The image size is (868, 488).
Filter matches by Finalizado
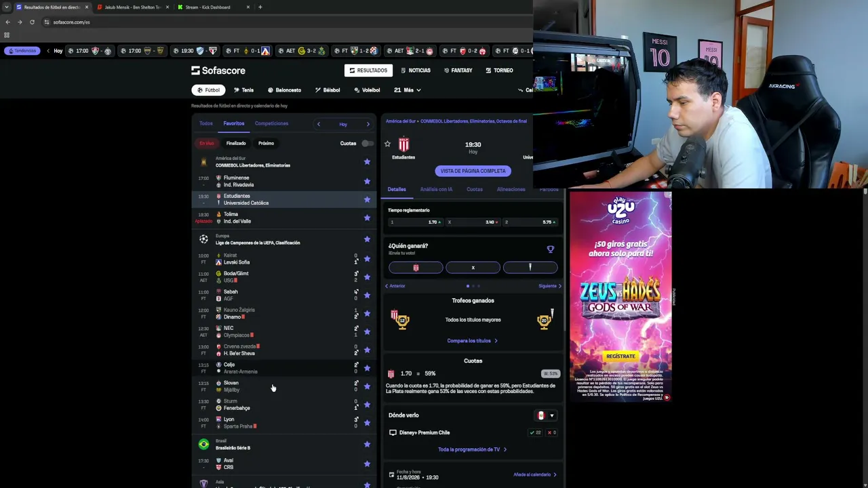[236, 143]
